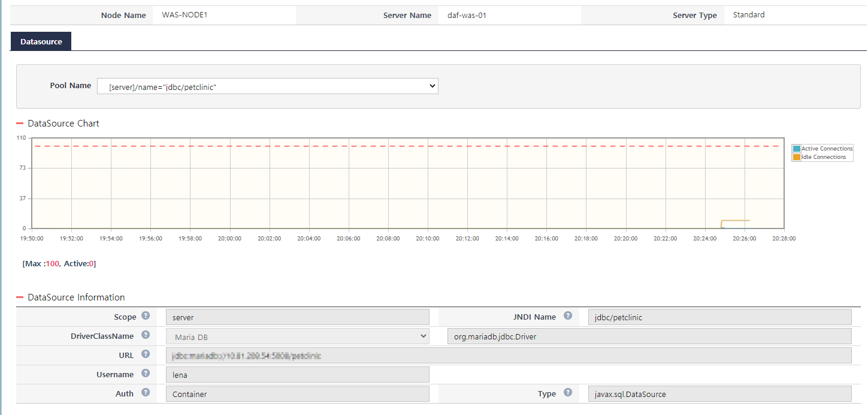Toggle Active Connections in the chart legend

(822, 148)
